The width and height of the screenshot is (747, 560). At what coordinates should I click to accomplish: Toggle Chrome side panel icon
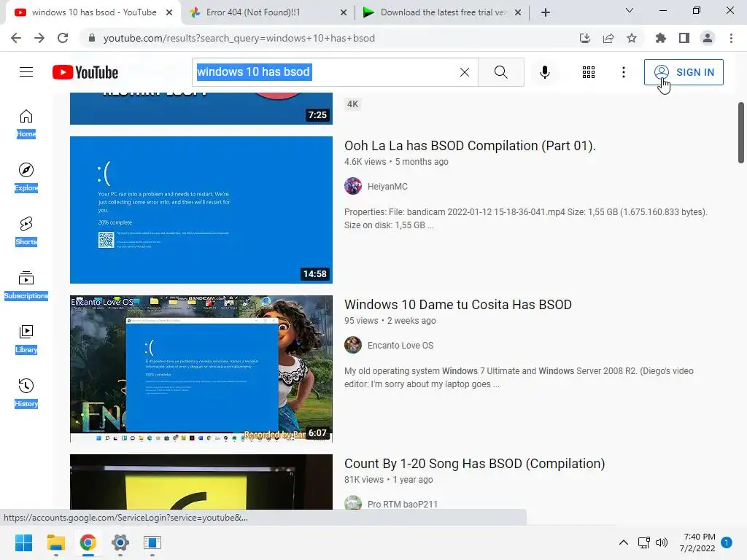point(684,38)
